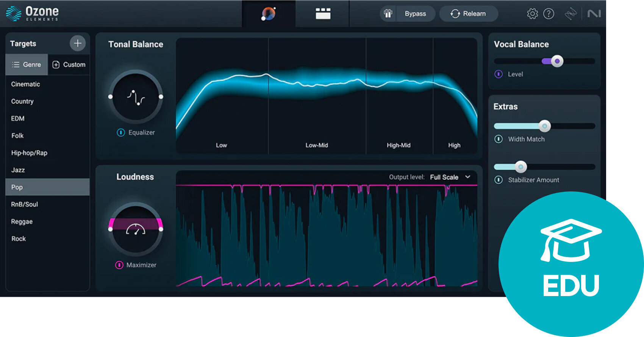Click the Maximizer amount dial

136,229
